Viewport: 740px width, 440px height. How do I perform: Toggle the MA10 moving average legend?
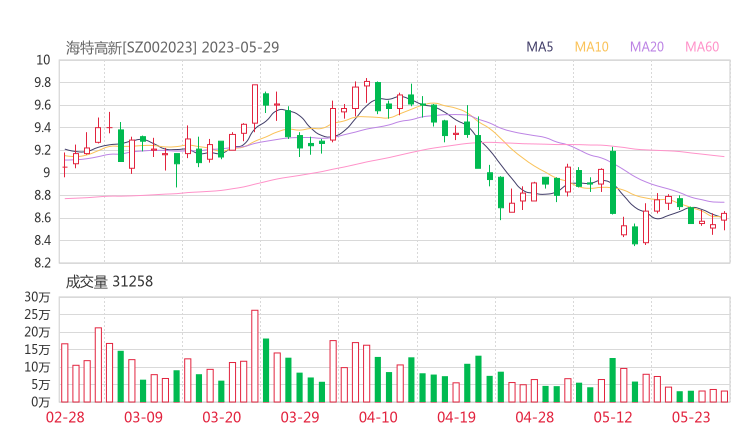[592, 47]
